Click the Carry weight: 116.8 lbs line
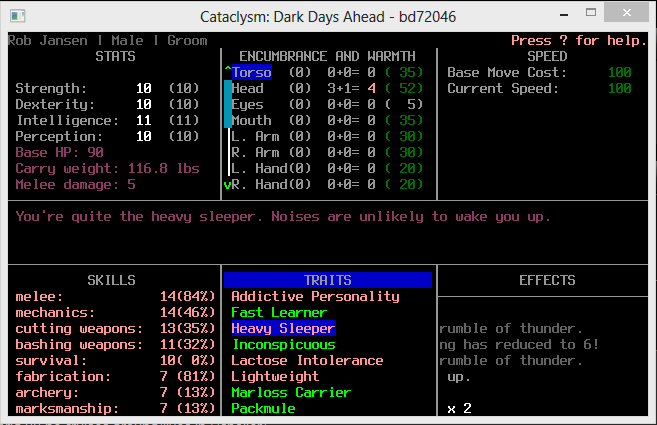The height and width of the screenshot is (425, 657). point(107,168)
